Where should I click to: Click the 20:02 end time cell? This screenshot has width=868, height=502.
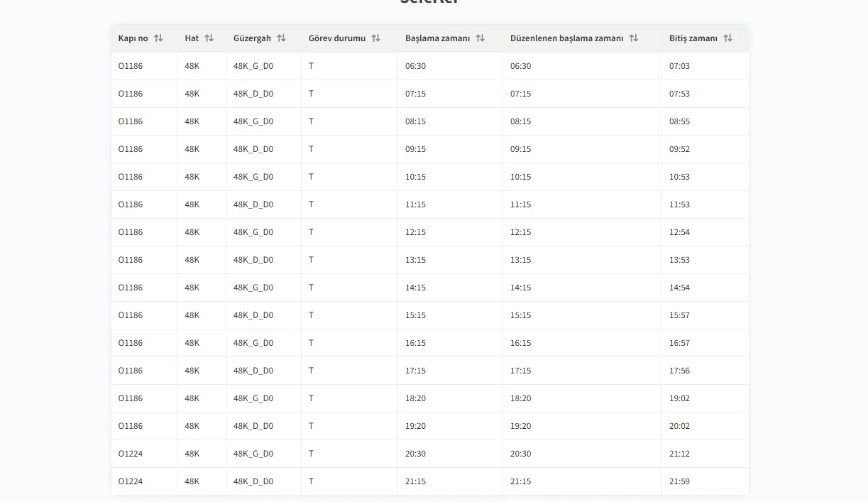tap(679, 426)
